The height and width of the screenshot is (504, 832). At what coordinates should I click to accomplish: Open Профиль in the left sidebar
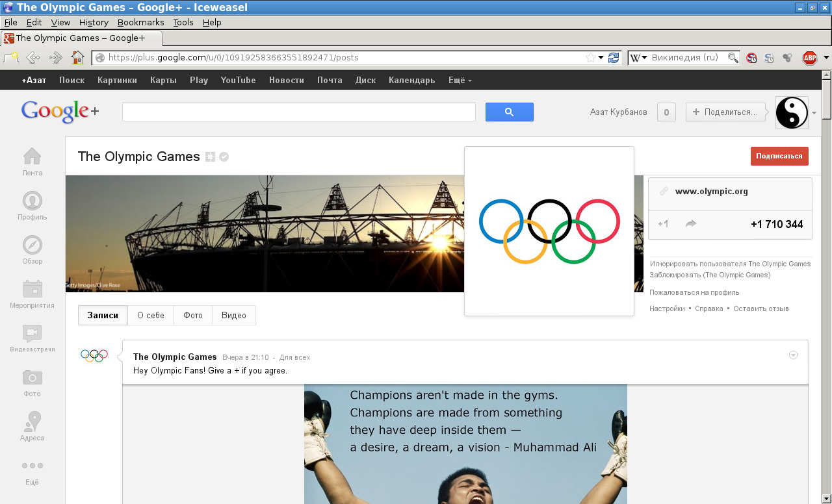32,206
